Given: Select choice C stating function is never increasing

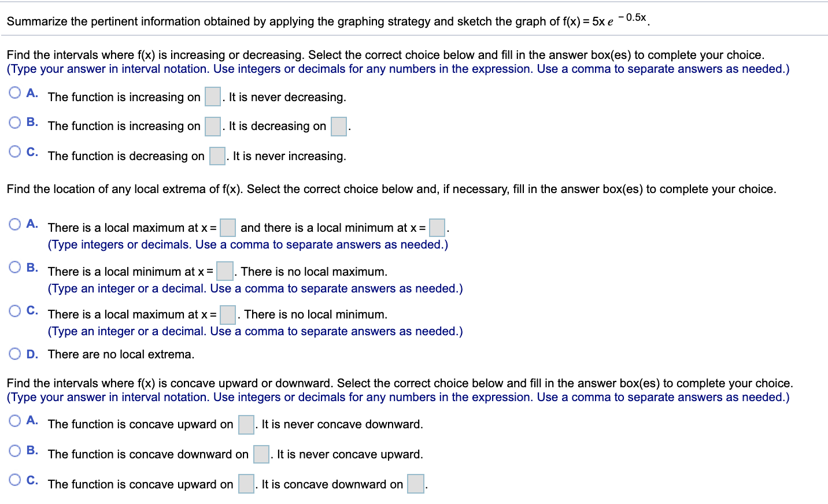Looking at the screenshot, I should (13, 151).
